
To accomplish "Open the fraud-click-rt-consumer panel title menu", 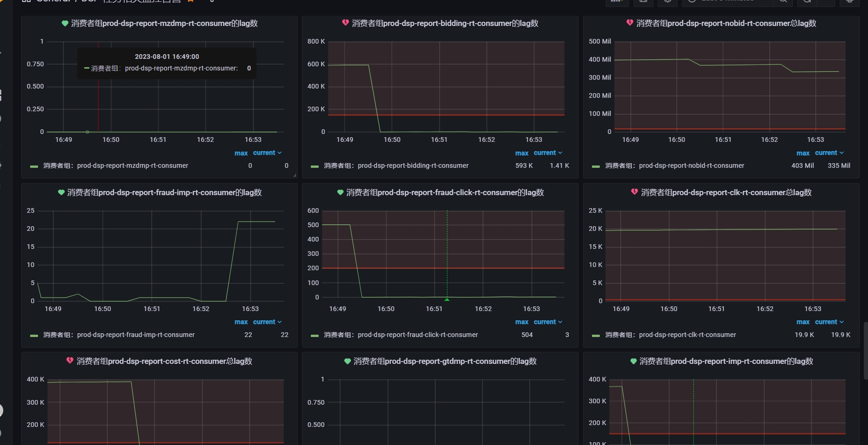I will 445,192.
